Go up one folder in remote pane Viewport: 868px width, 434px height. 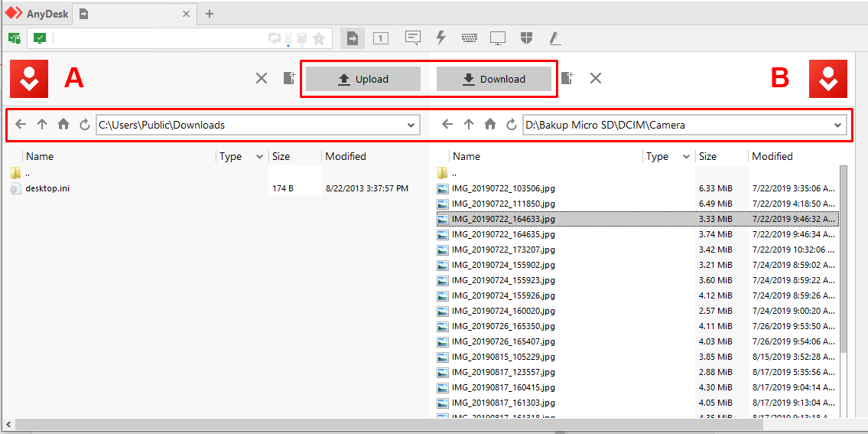coord(469,125)
